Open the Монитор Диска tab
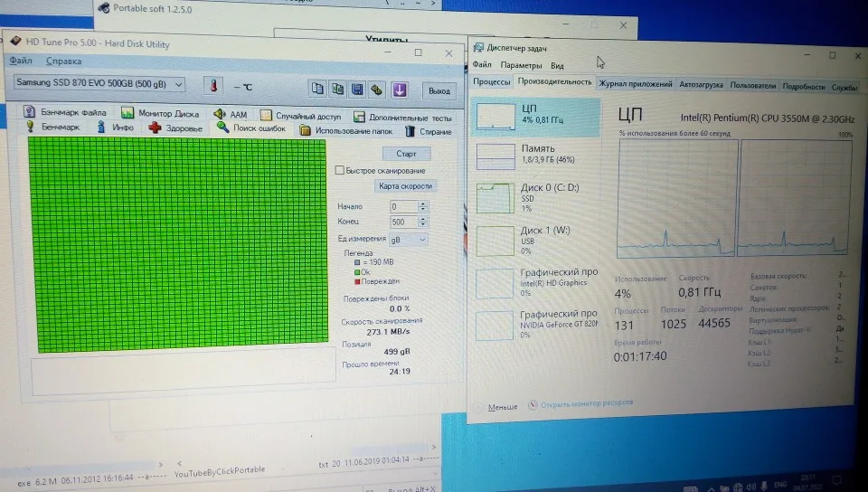The width and height of the screenshot is (868, 492). click(161, 113)
